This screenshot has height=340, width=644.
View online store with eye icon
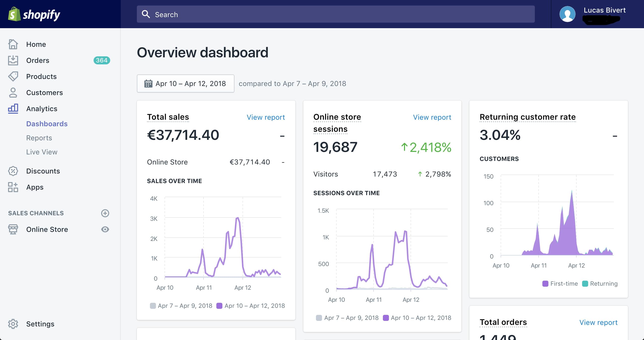tap(105, 229)
